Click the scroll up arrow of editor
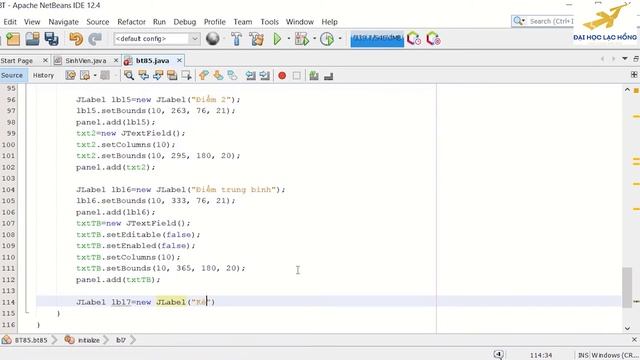The height and width of the screenshot is (360, 640). tap(627, 90)
